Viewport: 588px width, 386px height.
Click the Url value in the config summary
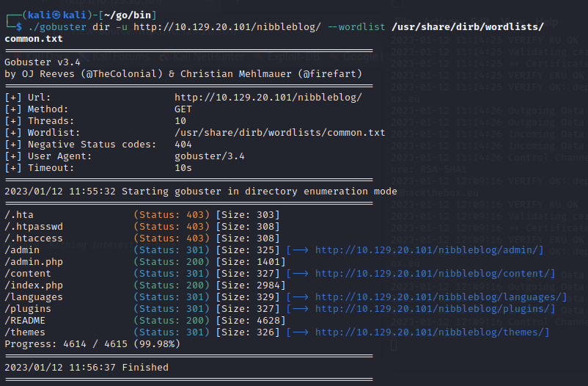[x=268, y=97]
